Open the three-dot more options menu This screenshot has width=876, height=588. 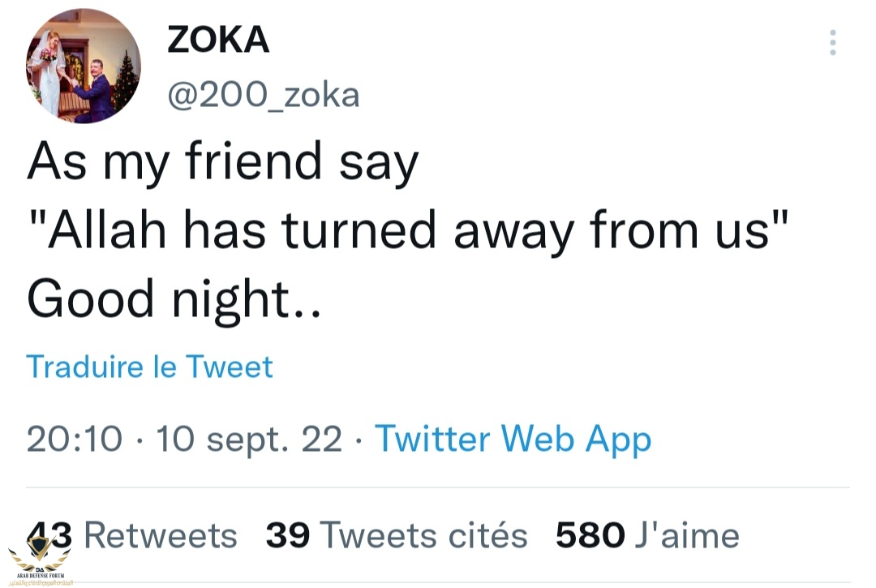tap(833, 42)
